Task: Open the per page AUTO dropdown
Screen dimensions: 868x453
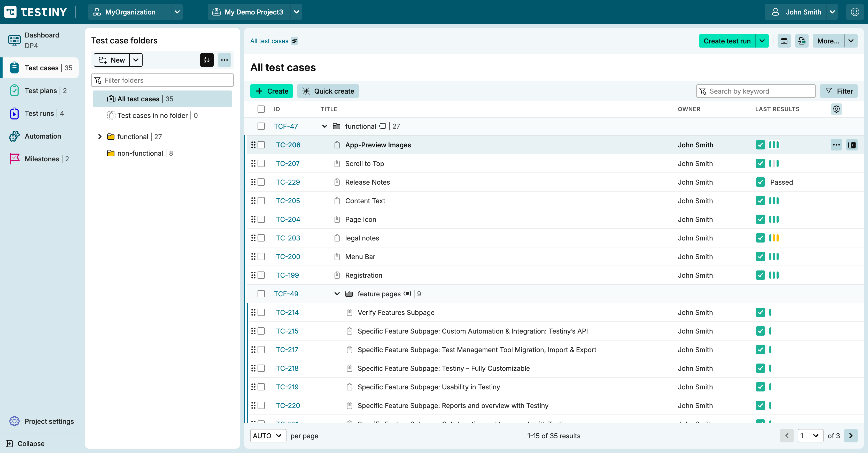Action: pyautogui.click(x=268, y=435)
